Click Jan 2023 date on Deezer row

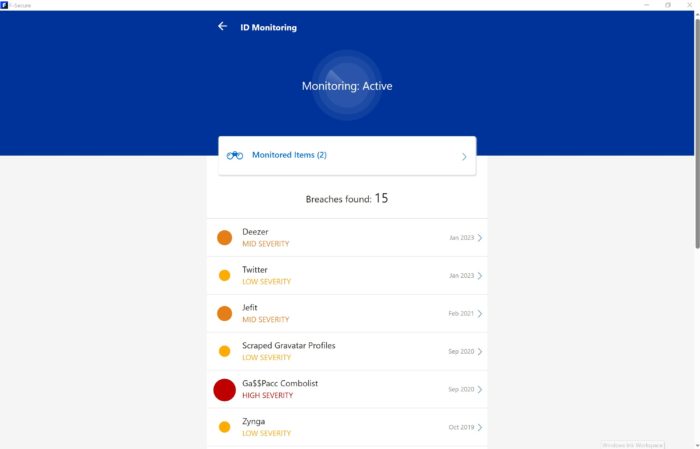tap(462, 237)
